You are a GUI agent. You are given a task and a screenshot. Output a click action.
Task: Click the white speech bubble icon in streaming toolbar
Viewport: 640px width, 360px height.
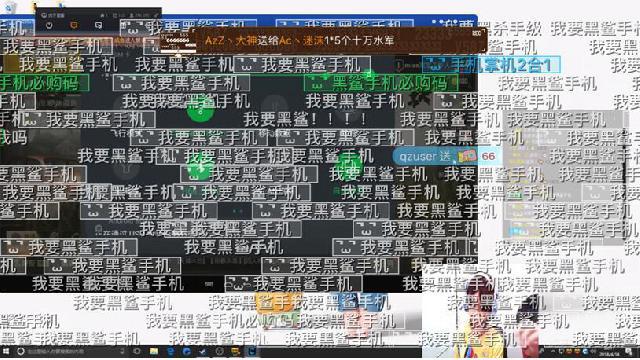click(98, 25)
